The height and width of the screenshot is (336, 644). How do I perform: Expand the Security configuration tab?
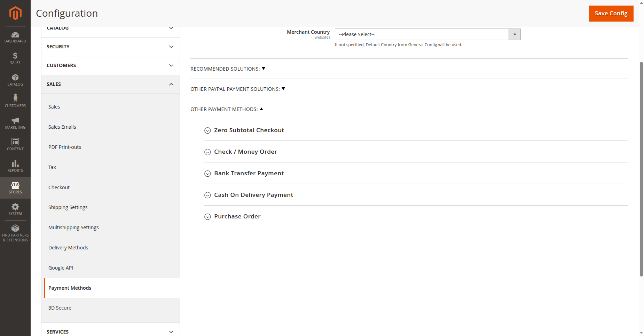click(110, 47)
